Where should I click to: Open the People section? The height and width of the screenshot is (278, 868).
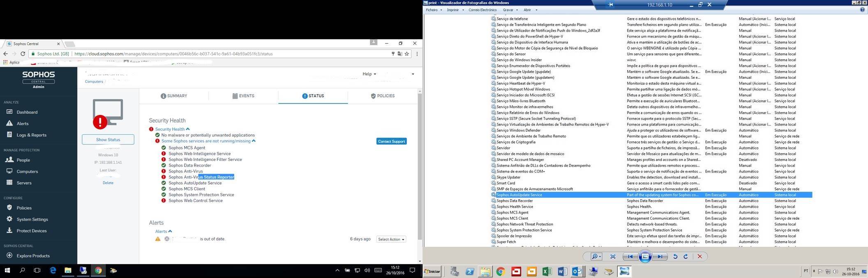point(23,160)
